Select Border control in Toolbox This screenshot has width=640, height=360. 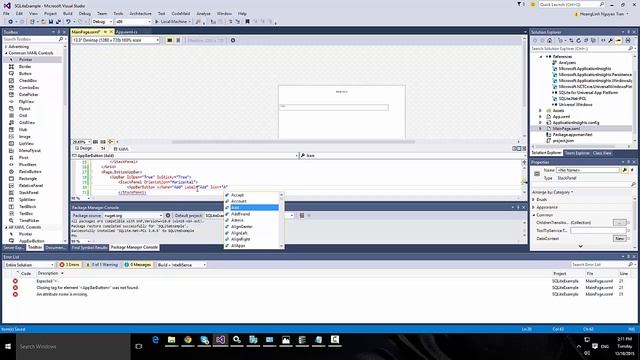pos(24,67)
